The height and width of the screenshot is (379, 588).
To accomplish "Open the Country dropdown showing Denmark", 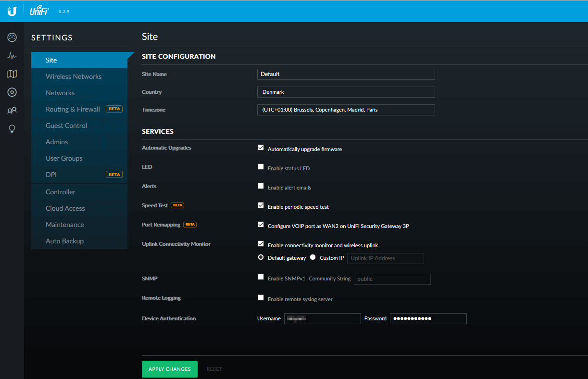I will [x=346, y=92].
